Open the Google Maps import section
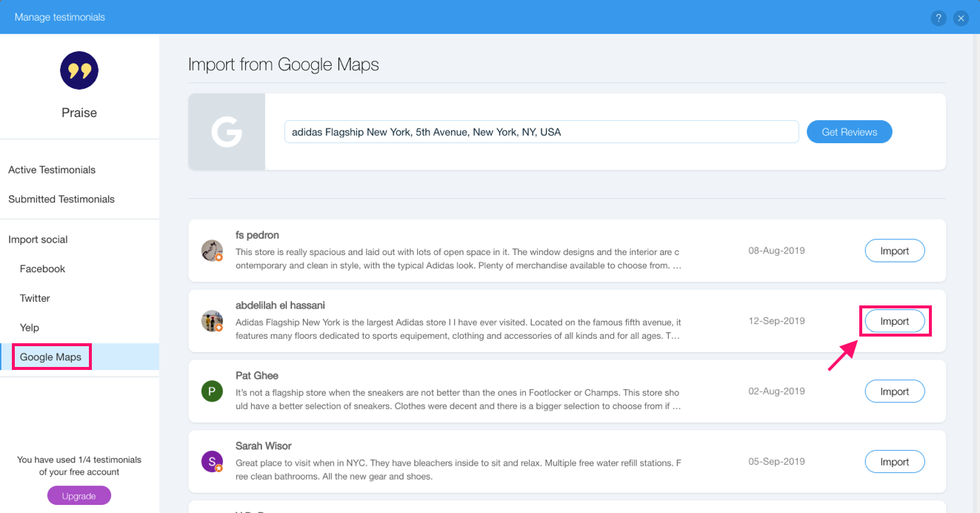 [x=50, y=357]
